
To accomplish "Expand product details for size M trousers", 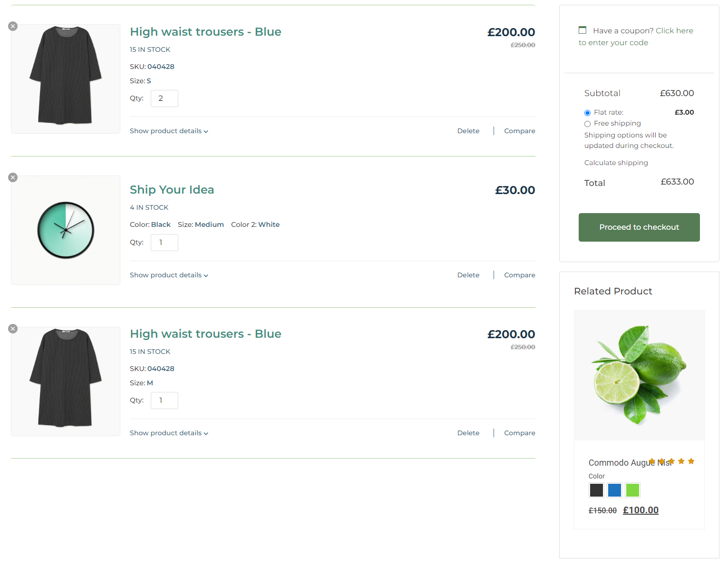I will (x=169, y=433).
